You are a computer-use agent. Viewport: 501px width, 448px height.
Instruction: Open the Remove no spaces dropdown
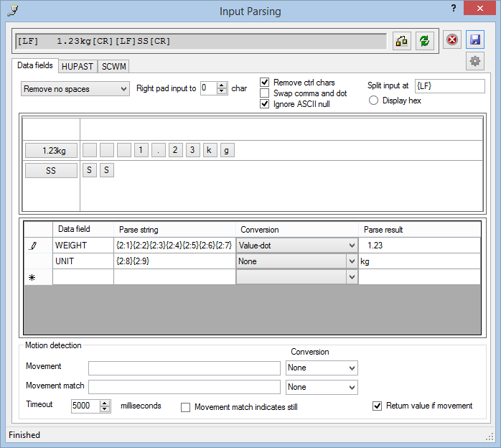75,89
